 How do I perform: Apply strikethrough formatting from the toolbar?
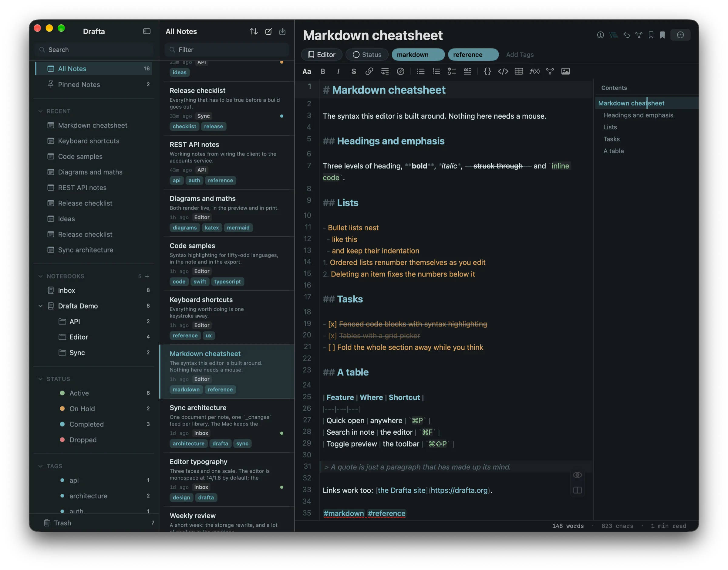(x=353, y=71)
